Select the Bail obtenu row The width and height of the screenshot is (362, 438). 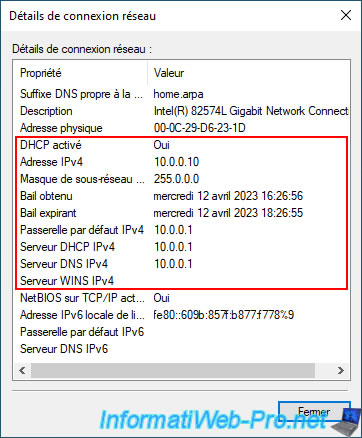182,196
